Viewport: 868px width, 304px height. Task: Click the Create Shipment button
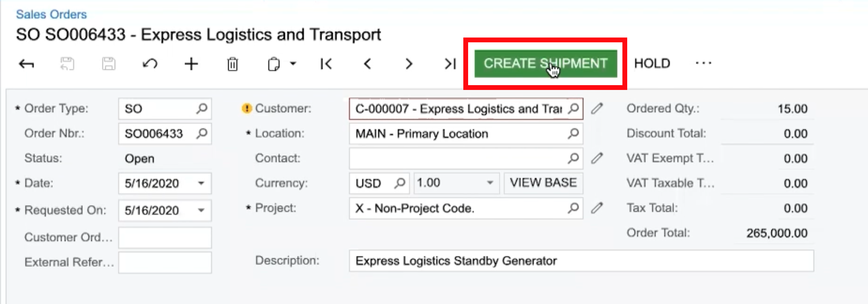point(546,63)
